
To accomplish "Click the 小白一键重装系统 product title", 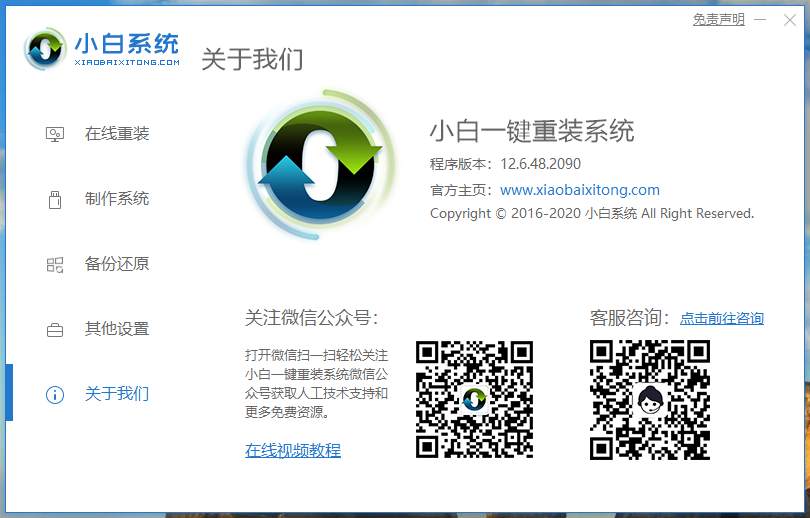I will (532, 131).
